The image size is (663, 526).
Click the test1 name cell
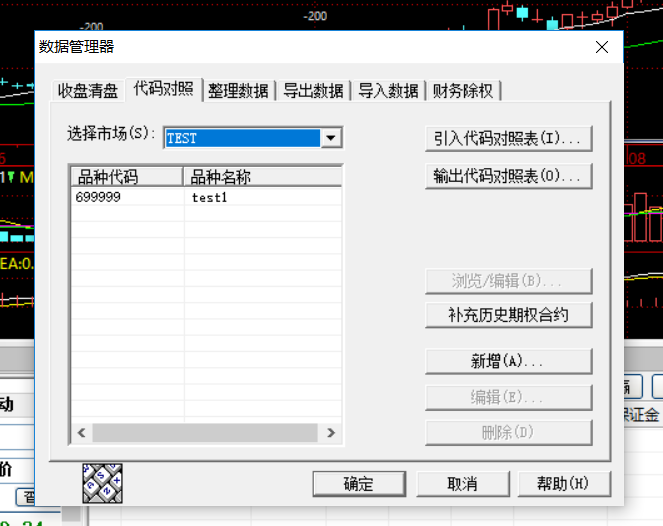[x=210, y=197]
